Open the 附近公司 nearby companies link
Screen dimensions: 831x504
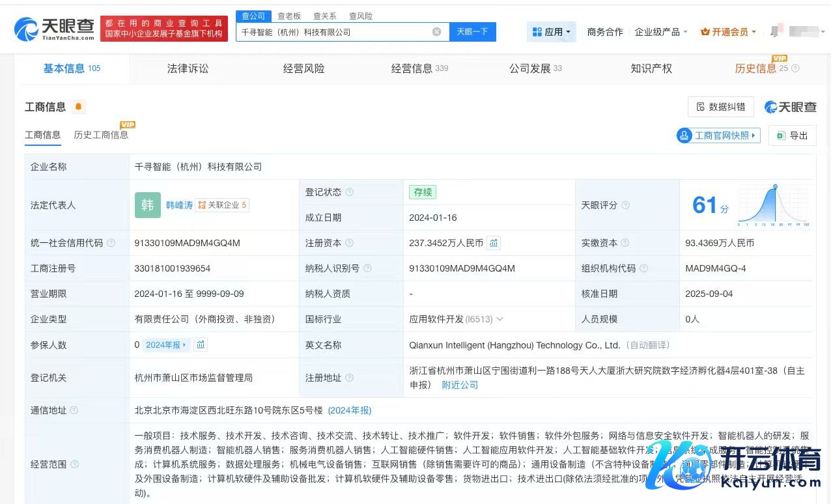tap(460, 385)
